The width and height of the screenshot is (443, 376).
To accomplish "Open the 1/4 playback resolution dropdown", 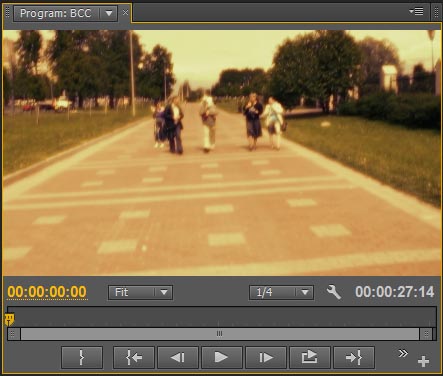I will point(281,293).
